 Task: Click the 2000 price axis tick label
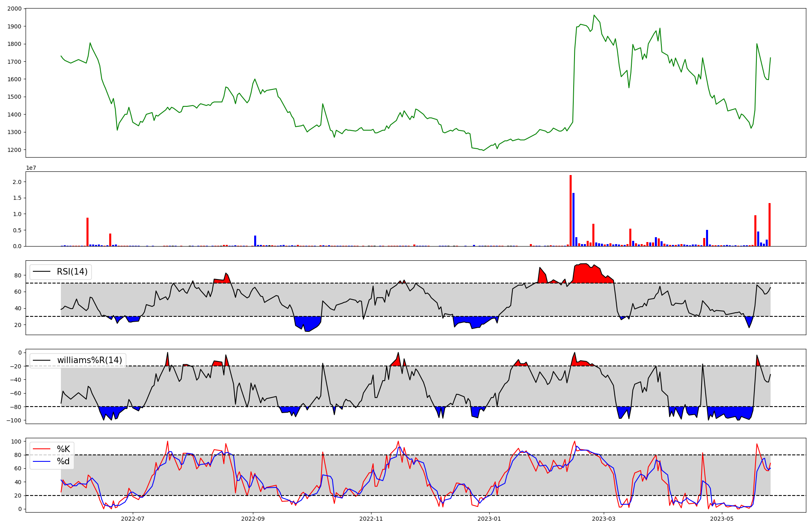(15, 9)
